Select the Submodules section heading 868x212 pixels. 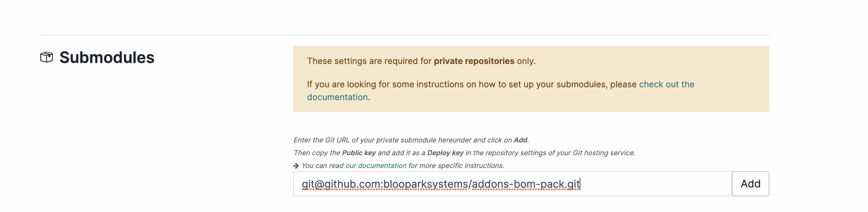point(107,57)
